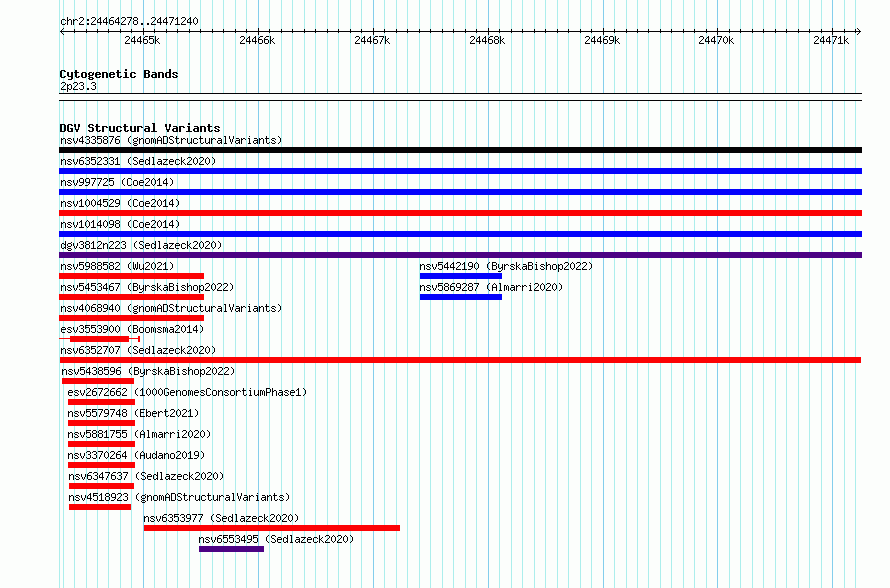890x588 pixels.
Task: Click the 24467k ruler label
Action: pos(372,40)
